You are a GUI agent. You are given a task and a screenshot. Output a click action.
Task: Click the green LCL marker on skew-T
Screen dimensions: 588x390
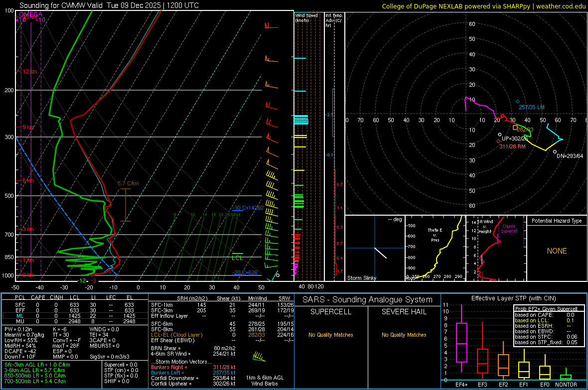pyautogui.click(x=237, y=258)
